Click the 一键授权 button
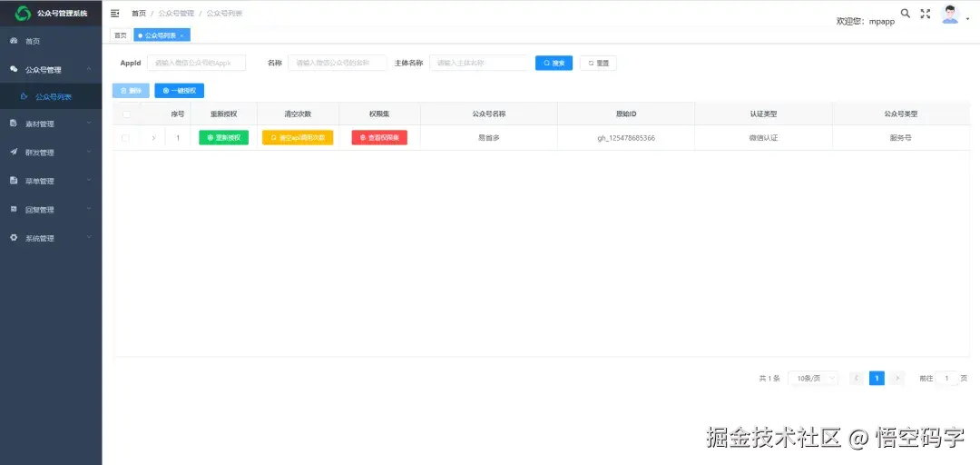The image size is (980, 465). 180,91
